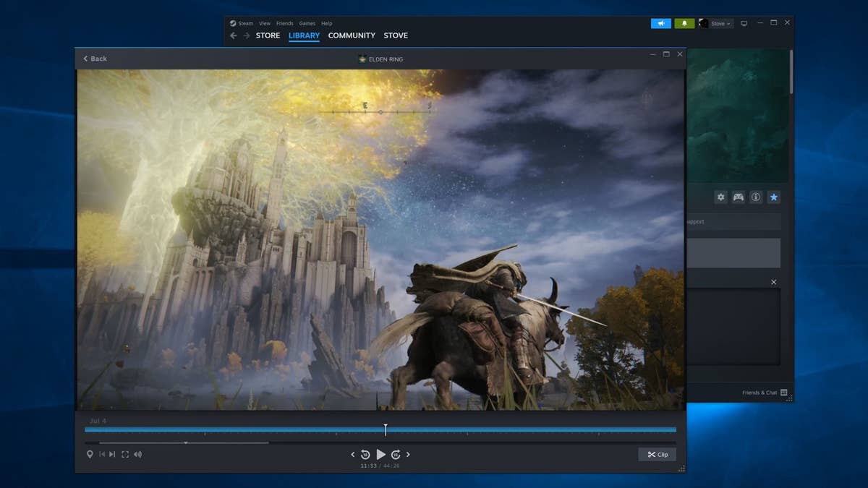Screen dimensions: 868x488
Task: Toggle playback with the Play button
Action: (x=381, y=454)
